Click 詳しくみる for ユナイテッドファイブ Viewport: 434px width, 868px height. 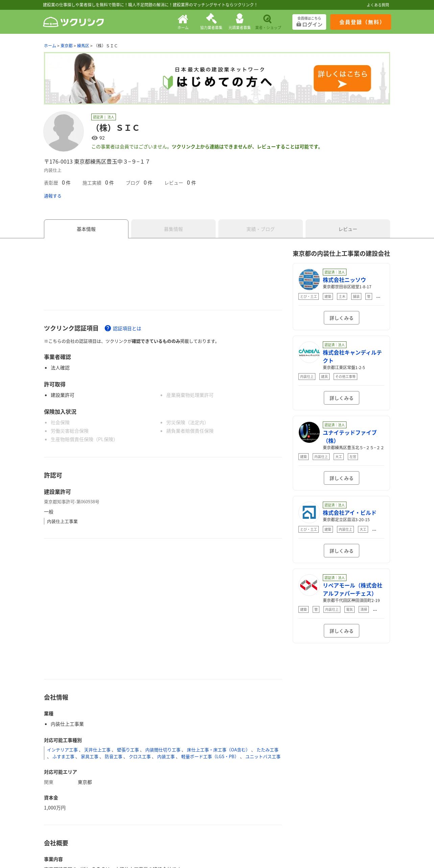pos(341,478)
